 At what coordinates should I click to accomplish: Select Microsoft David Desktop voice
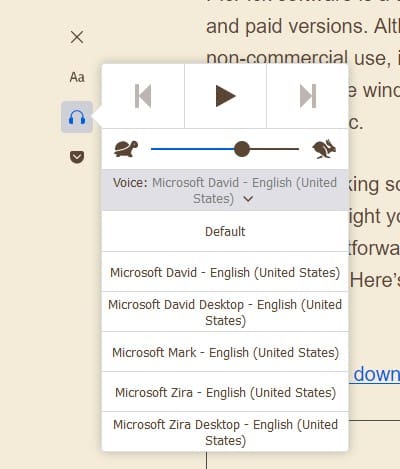pos(225,312)
